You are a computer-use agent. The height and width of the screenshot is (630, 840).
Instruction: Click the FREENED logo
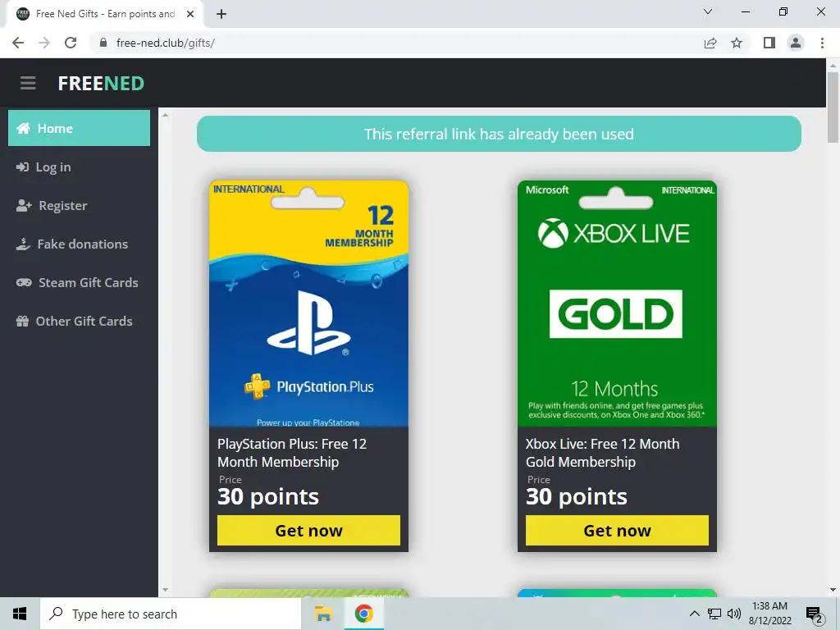pos(101,83)
